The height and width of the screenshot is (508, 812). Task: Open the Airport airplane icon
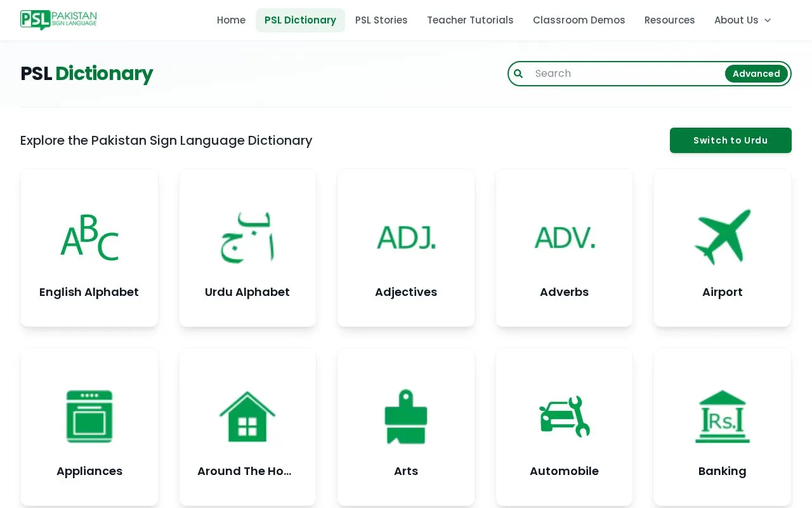point(723,237)
